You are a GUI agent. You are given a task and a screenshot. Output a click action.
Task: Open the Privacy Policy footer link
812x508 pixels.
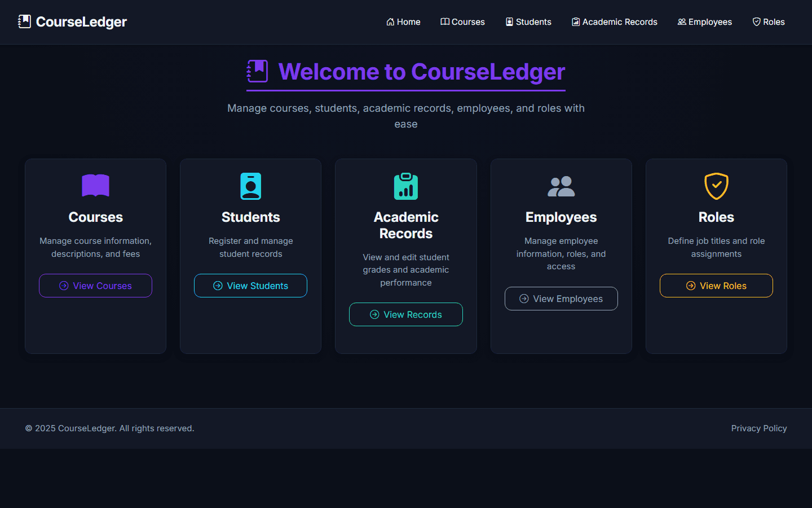tap(759, 428)
